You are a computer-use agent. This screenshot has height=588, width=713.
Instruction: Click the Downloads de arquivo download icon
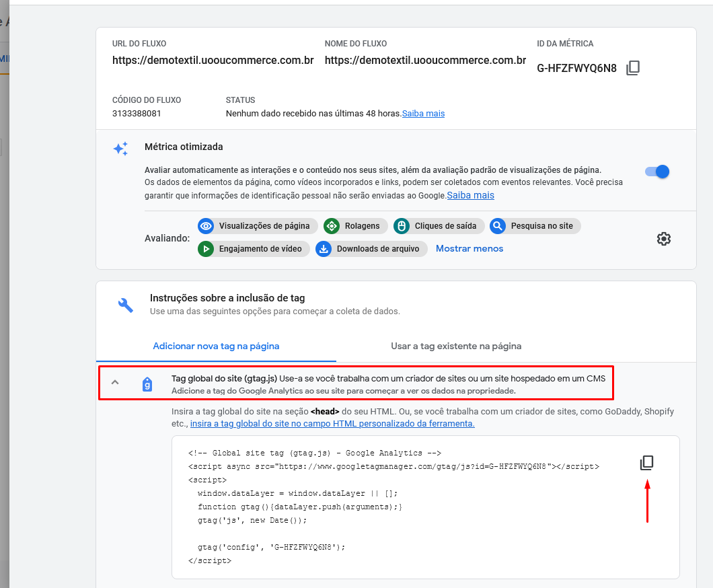pos(324,249)
